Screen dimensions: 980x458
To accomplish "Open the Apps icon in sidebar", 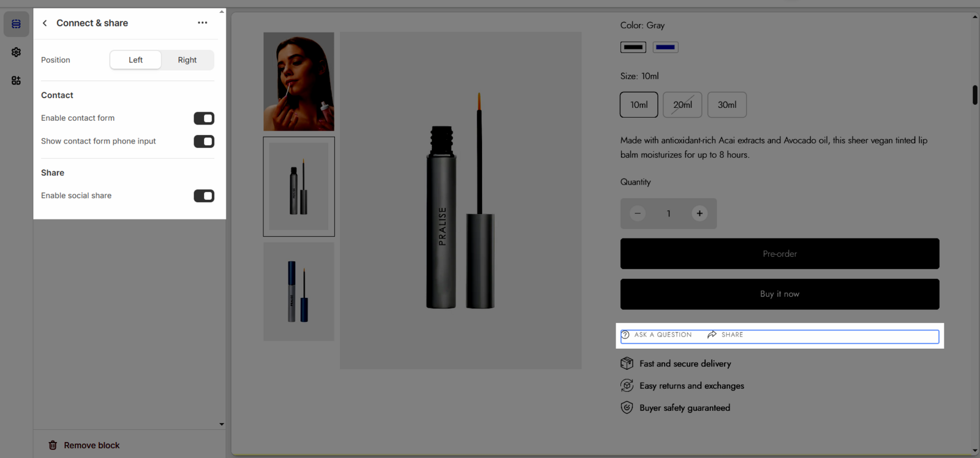I will [x=16, y=80].
